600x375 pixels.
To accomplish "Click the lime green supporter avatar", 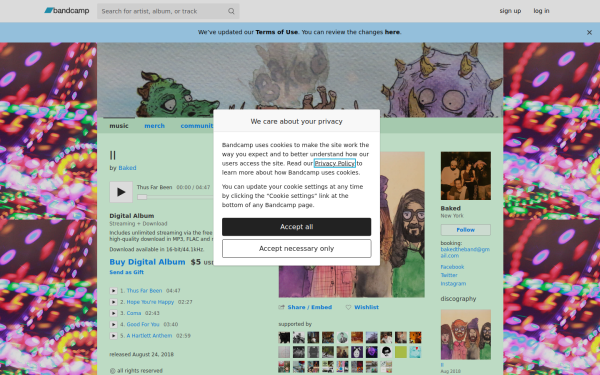I will coord(401,352).
